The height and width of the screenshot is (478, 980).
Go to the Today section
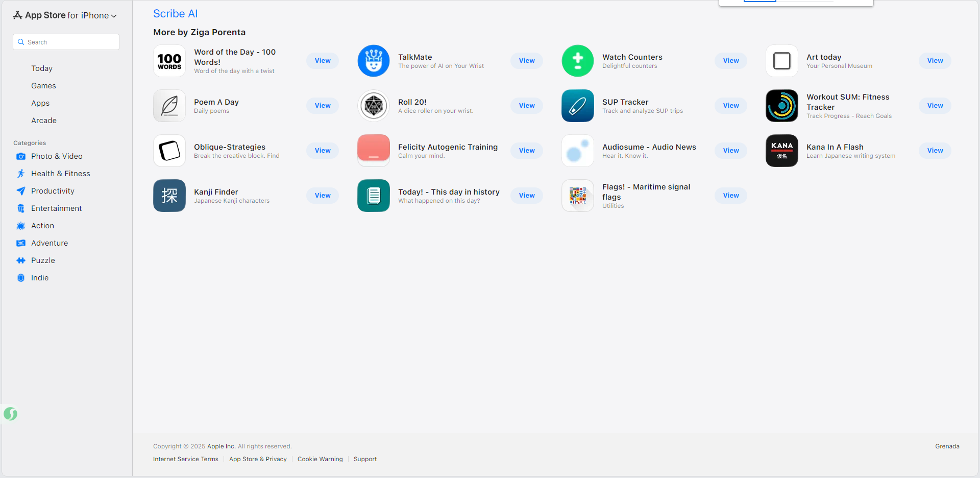(42, 68)
